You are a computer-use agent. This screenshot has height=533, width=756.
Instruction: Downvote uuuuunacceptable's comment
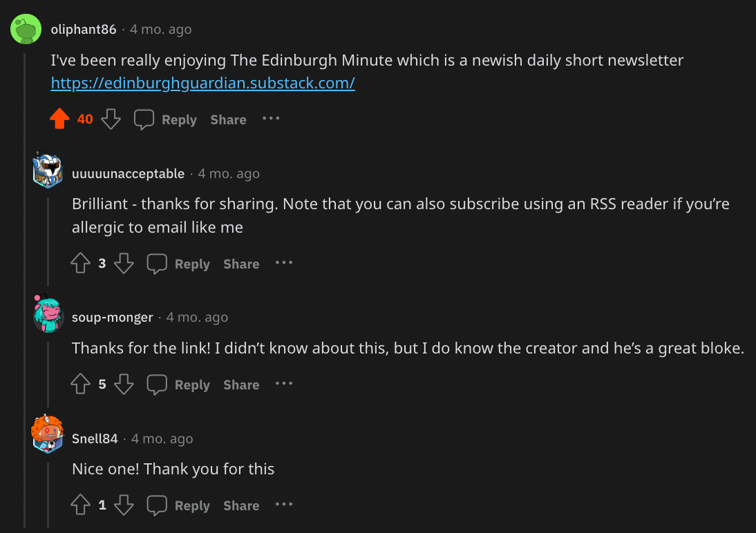[124, 264]
